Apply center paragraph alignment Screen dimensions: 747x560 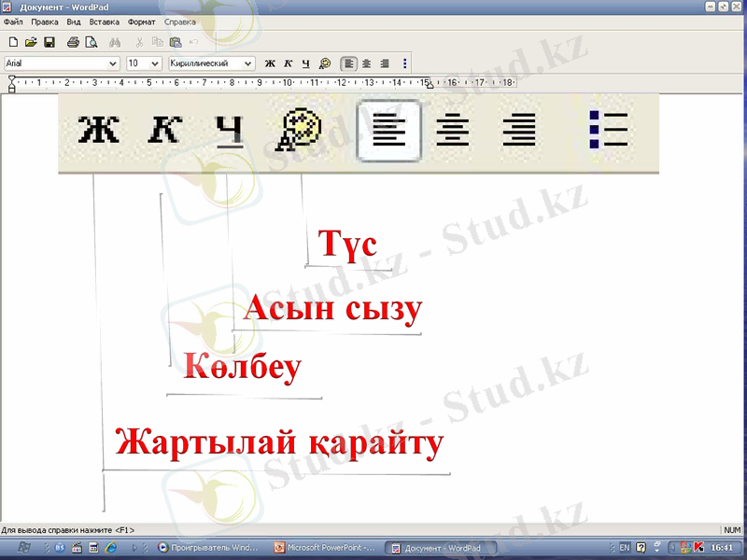(x=365, y=63)
